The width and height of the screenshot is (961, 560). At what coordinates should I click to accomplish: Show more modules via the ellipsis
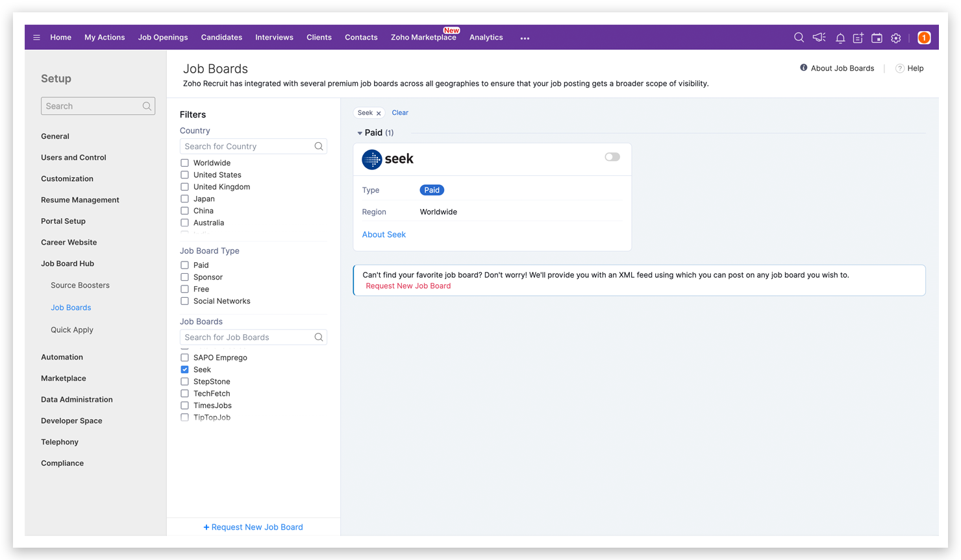(525, 38)
